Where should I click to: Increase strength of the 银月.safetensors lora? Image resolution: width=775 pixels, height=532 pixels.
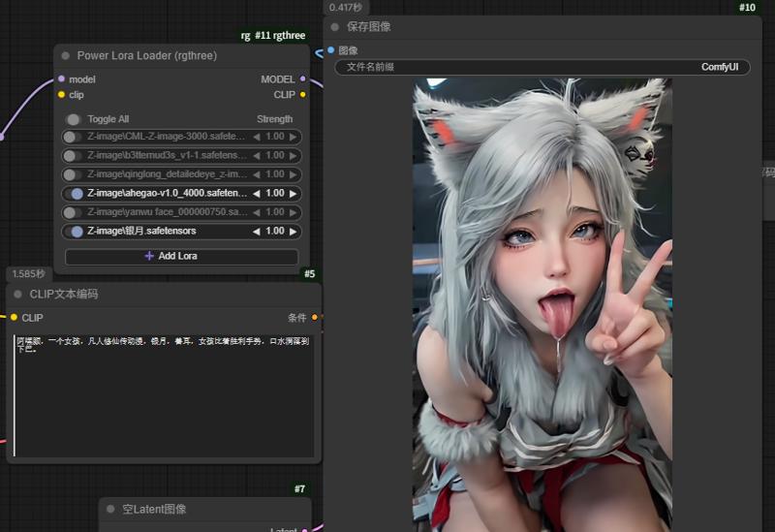(x=293, y=232)
